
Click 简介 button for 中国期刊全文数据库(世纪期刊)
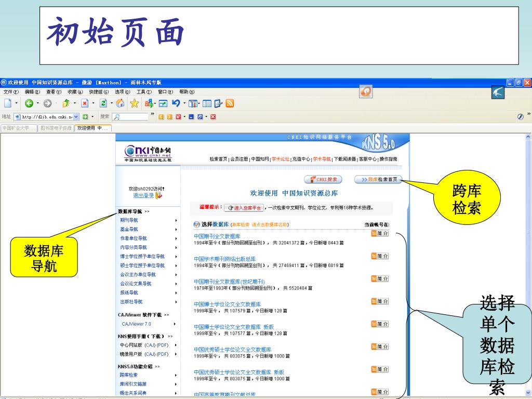pyautogui.click(x=380, y=278)
